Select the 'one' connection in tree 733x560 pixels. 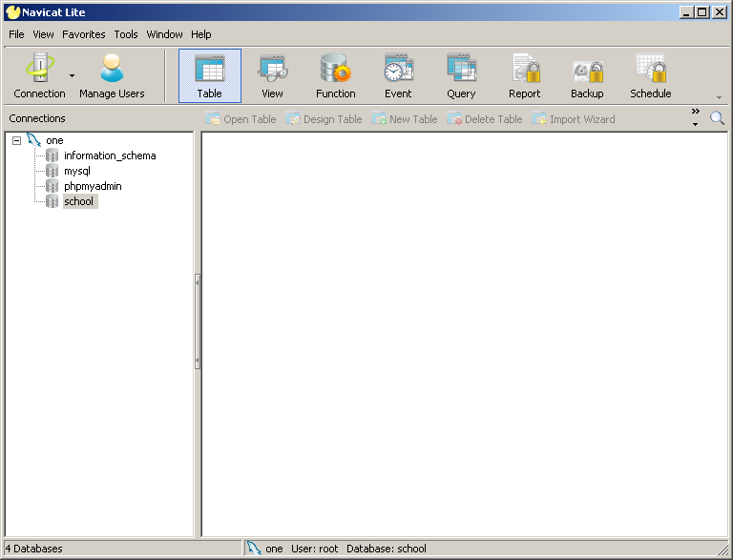click(54, 140)
